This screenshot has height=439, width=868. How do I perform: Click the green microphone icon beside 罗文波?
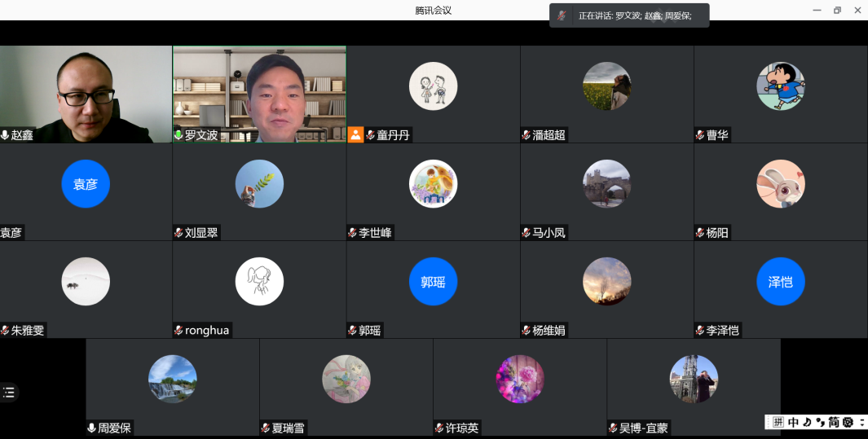point(178,135)
